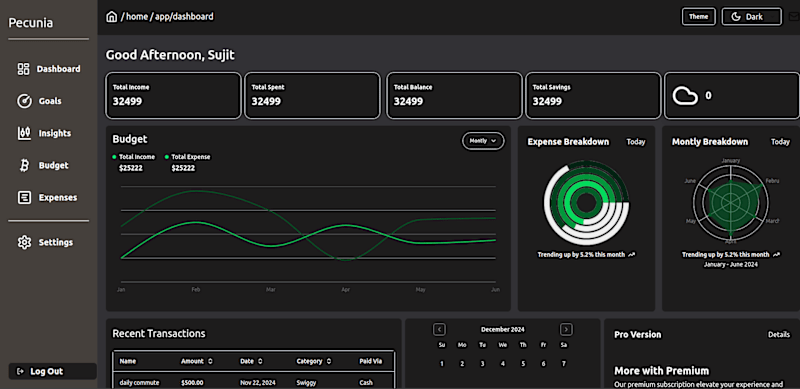Click the Total Spent card

[x=312, y=95]
